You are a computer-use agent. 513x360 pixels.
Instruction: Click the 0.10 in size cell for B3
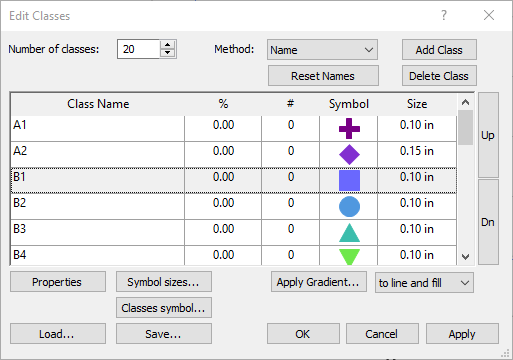(417, 233)
